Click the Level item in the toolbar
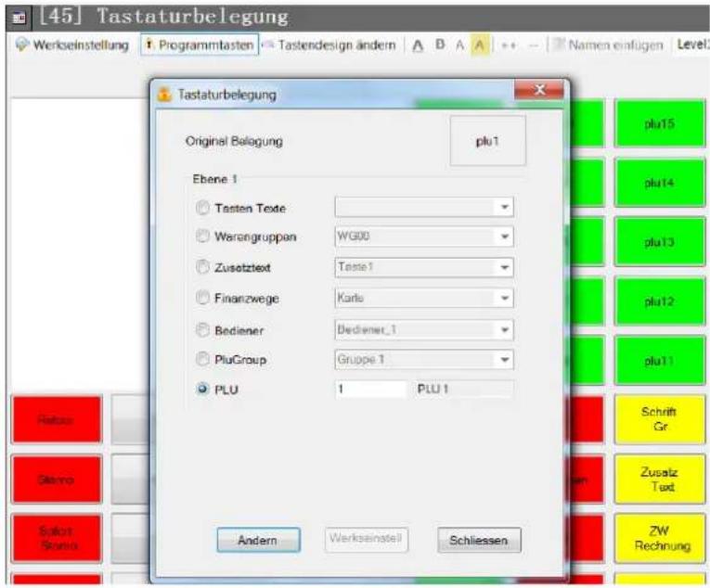710x588 pixels. click(692, 45)
